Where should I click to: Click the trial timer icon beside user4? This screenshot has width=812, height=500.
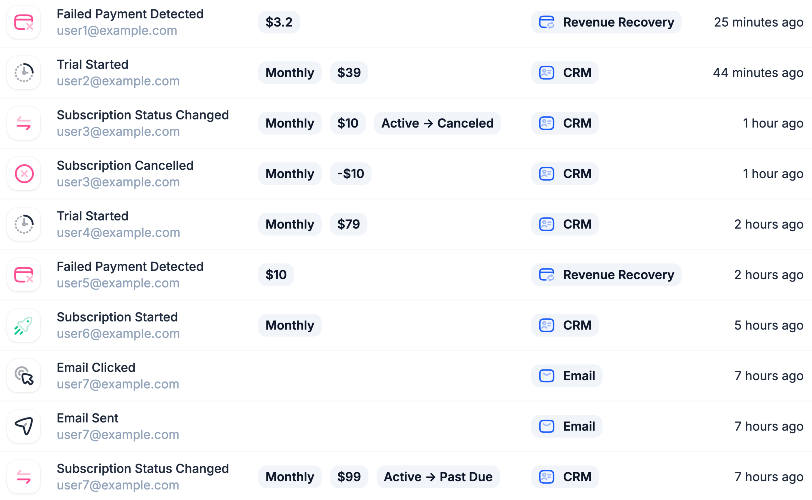[x=24, y=224]
